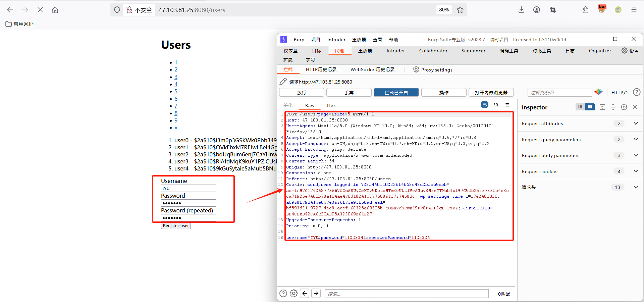Screen dimensions: 644x302
Task: Toggle non-printable characters \n icon
Action: click(496, 105)
